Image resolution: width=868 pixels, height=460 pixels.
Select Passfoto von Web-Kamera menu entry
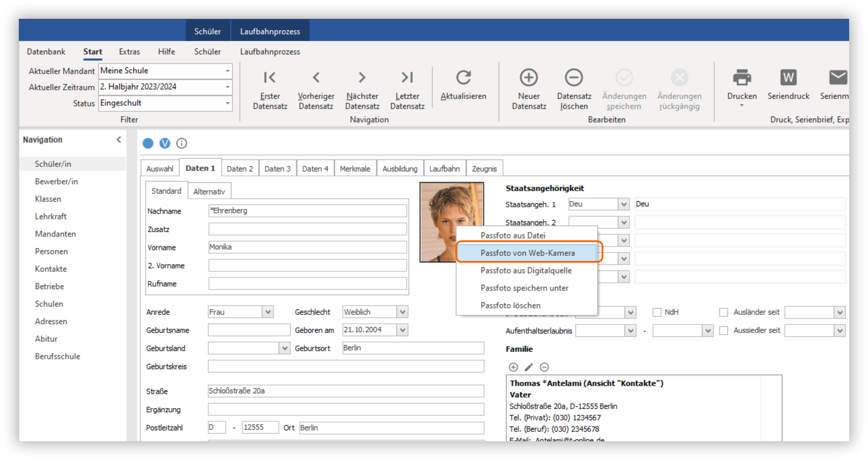[x=528, y=253]
